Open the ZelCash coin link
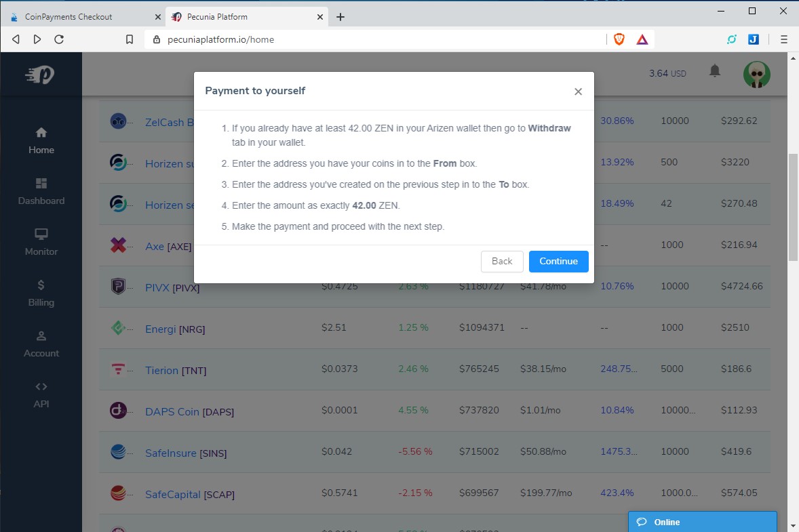 (x=169, y=122)
